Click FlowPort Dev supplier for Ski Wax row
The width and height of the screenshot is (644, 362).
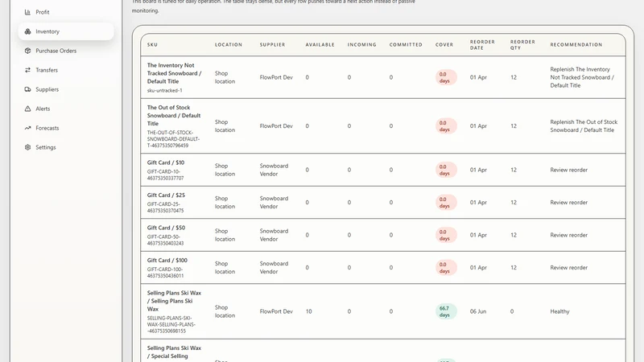click(276, 311)
